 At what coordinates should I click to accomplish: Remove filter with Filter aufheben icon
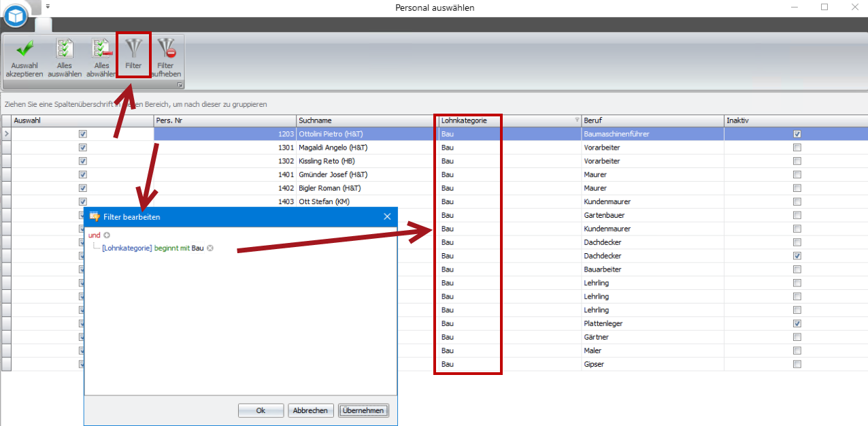[x=166, y=50]
